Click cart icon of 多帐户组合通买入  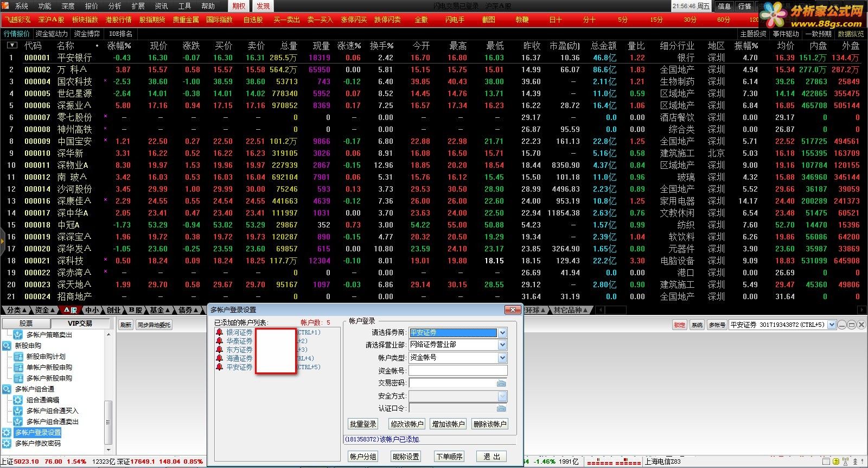[18, 411]
